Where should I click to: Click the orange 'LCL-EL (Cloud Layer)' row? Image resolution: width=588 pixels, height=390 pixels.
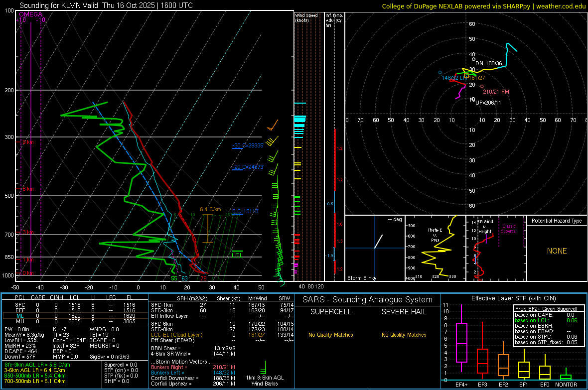pyautogui.click(x=176, y=335)
